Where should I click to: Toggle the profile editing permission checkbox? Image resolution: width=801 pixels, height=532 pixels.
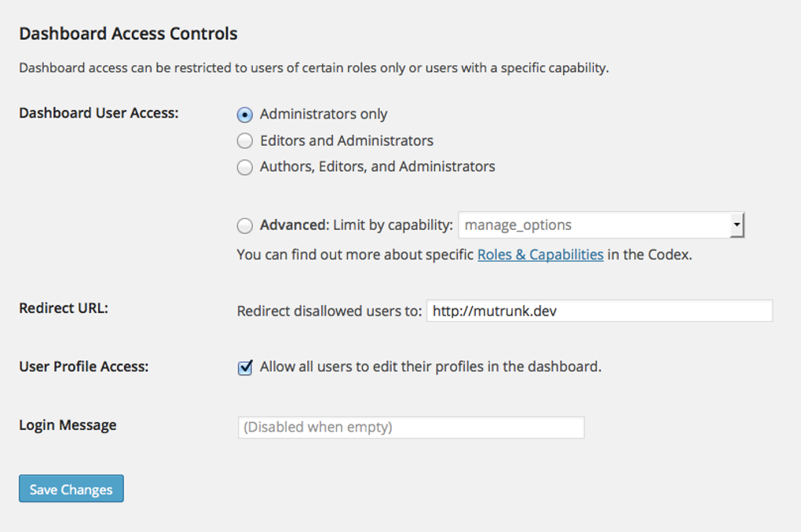(244, 366)
